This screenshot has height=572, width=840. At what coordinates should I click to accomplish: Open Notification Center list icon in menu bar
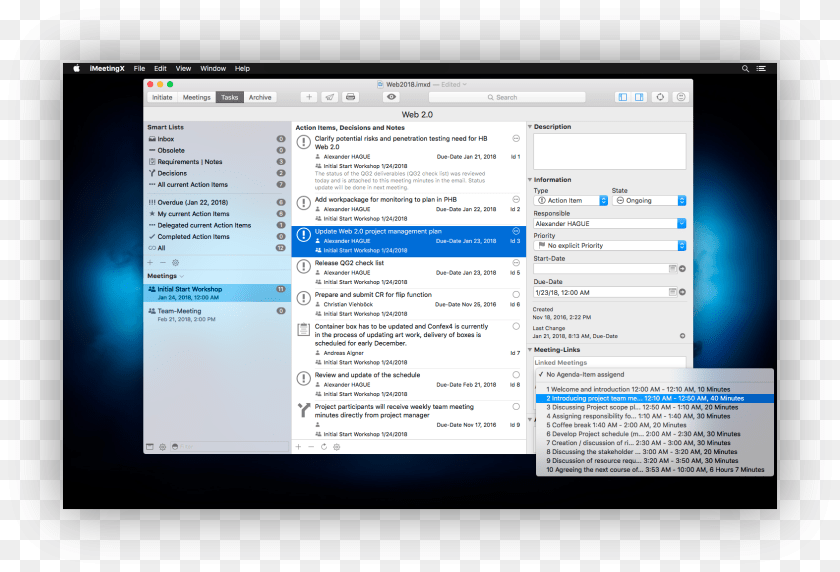[761, 69]
